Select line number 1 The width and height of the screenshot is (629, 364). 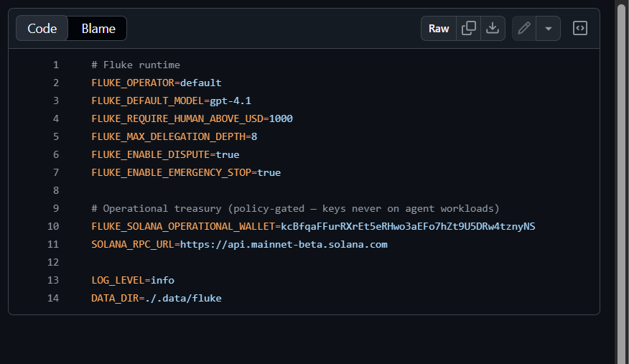pyautogui.click(x=56, y=65)
